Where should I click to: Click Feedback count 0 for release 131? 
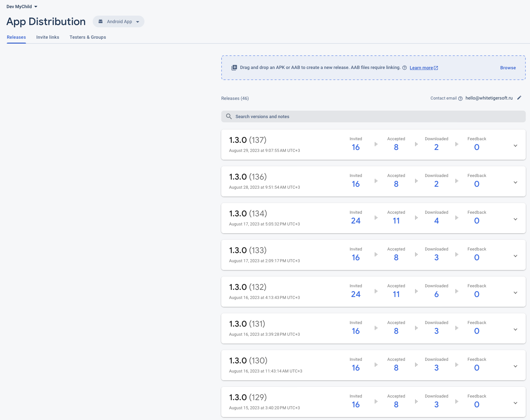(477, 331)
